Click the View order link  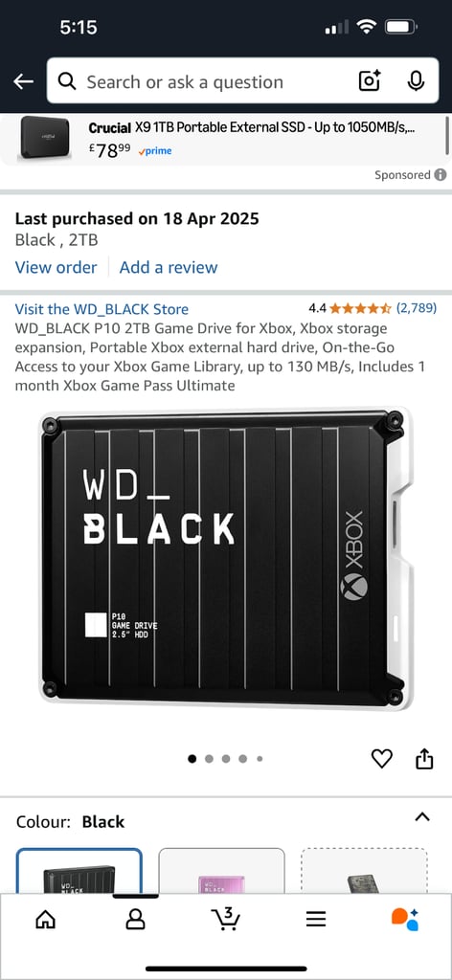56,268
